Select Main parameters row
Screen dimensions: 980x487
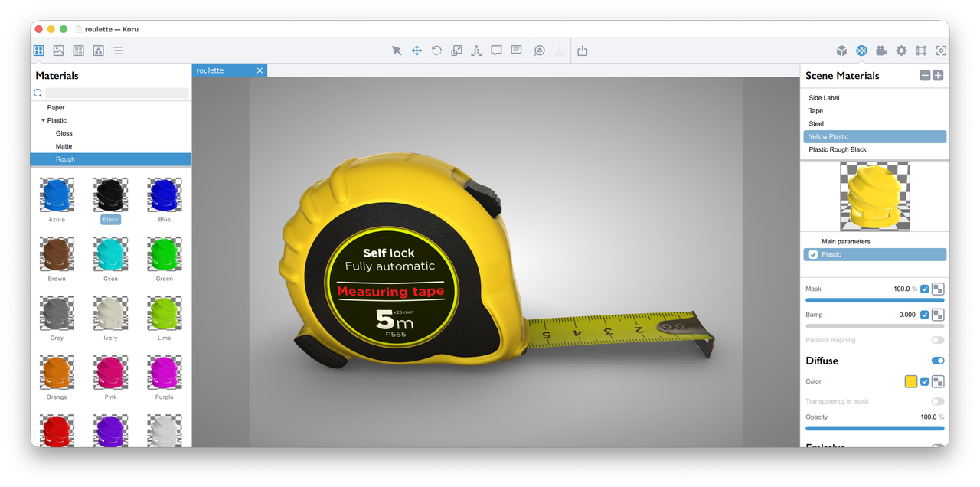[875, 241]
